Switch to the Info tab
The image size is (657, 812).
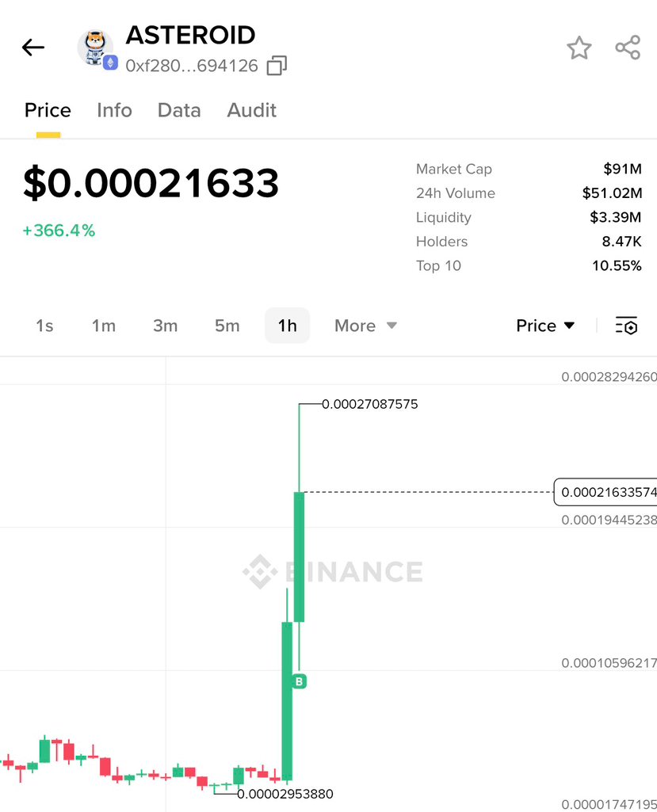click(114, 110)
